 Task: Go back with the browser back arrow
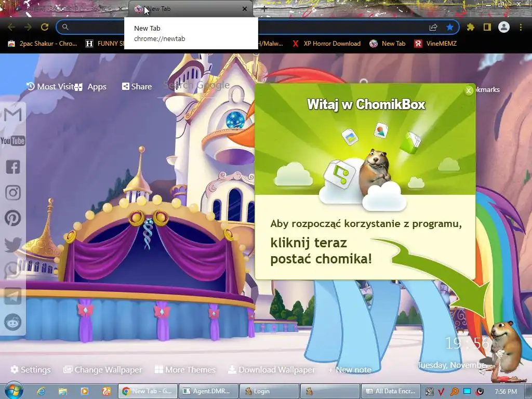[11, 27]
